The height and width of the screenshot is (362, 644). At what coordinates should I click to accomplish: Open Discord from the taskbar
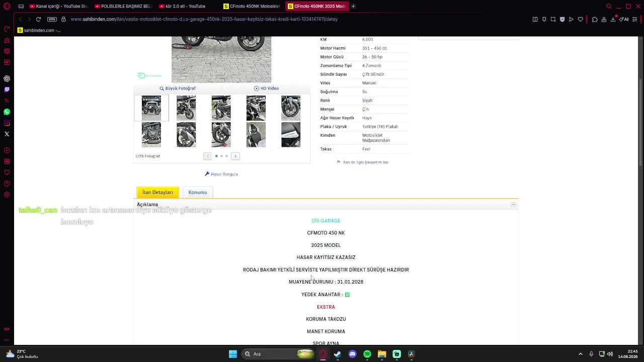pyautogui.click(x=352, y=354)
